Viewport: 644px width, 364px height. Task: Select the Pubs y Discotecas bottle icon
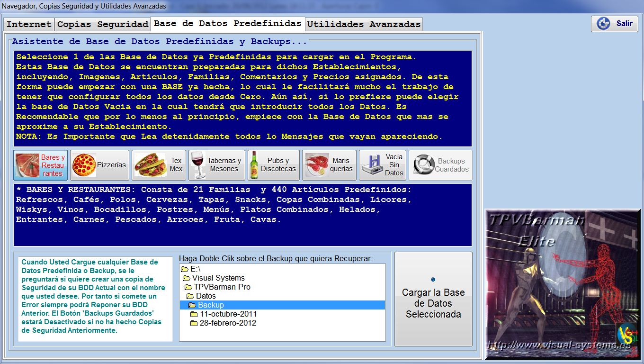[x=254, y=165]
